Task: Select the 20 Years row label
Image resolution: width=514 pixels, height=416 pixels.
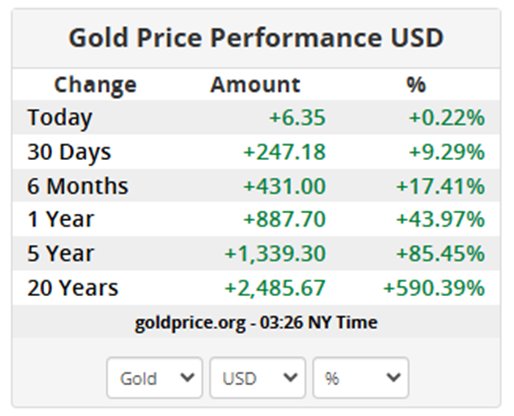Action: click(x=73, y=287)
